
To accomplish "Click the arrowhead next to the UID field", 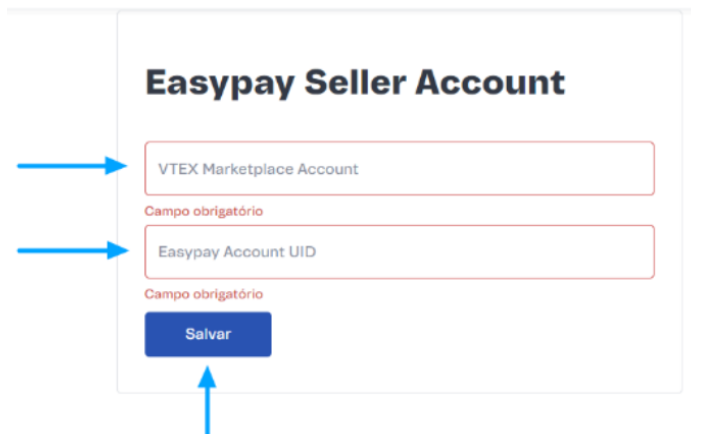I will click(118, 250).
